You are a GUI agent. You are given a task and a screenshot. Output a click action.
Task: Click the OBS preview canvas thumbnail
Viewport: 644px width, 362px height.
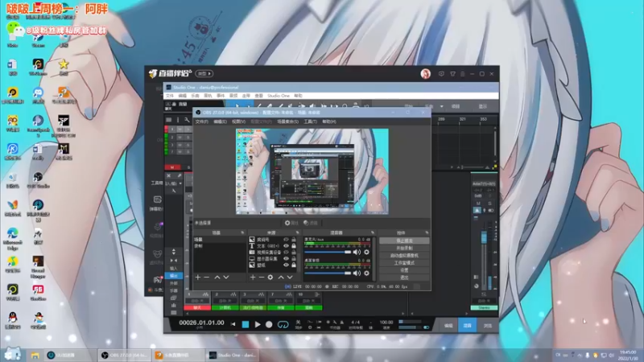click(312, 171)
